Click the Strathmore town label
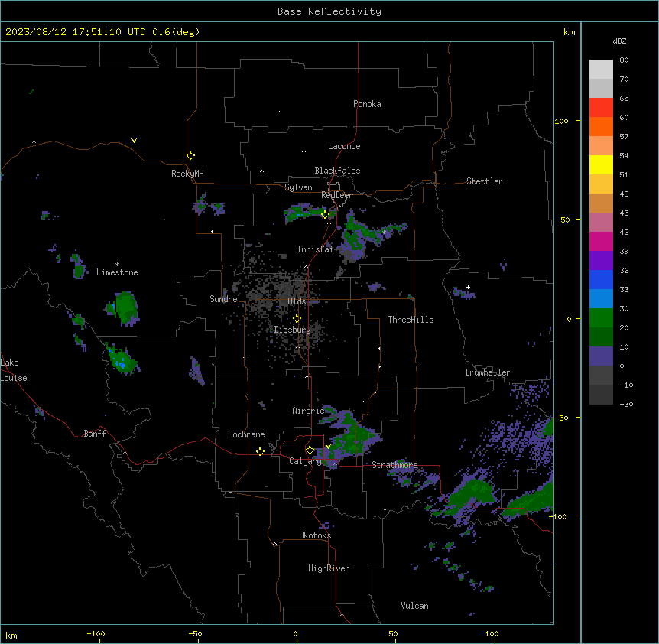659x644 pixels. (394, 465)
